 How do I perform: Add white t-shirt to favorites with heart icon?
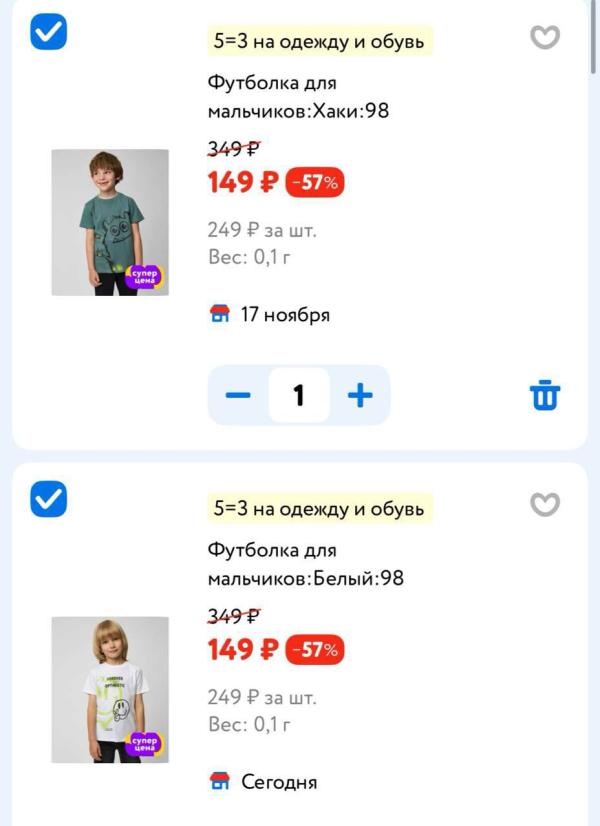pos(544,505)
